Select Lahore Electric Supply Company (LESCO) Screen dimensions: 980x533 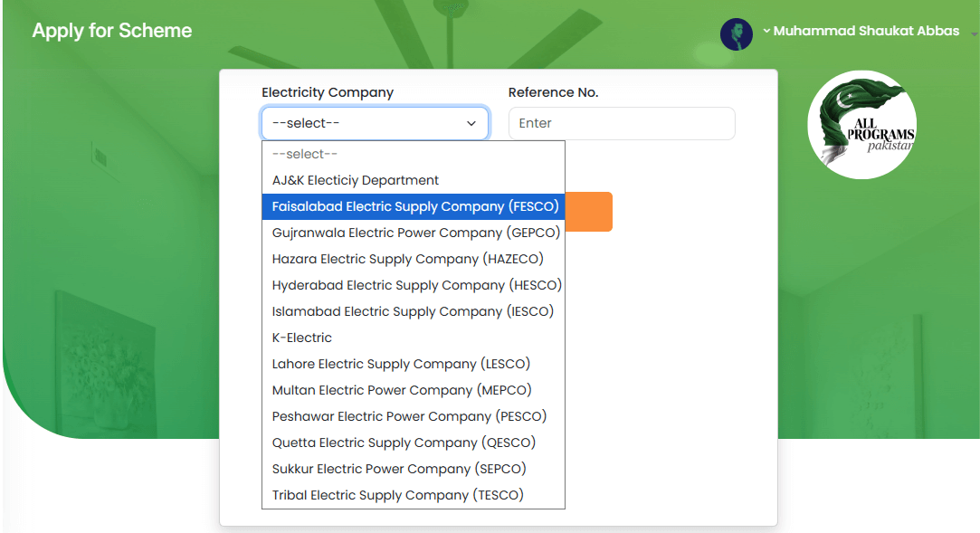click(x=401, y=365)
